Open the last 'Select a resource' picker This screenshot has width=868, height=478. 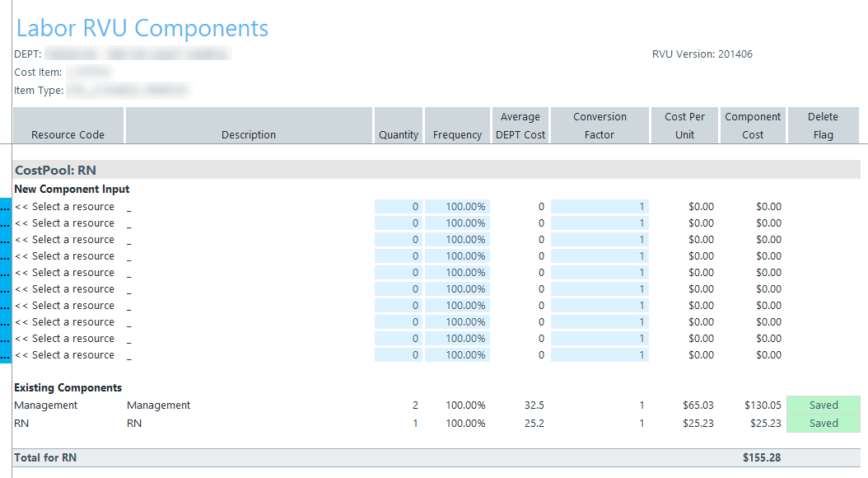click(65, 355)
